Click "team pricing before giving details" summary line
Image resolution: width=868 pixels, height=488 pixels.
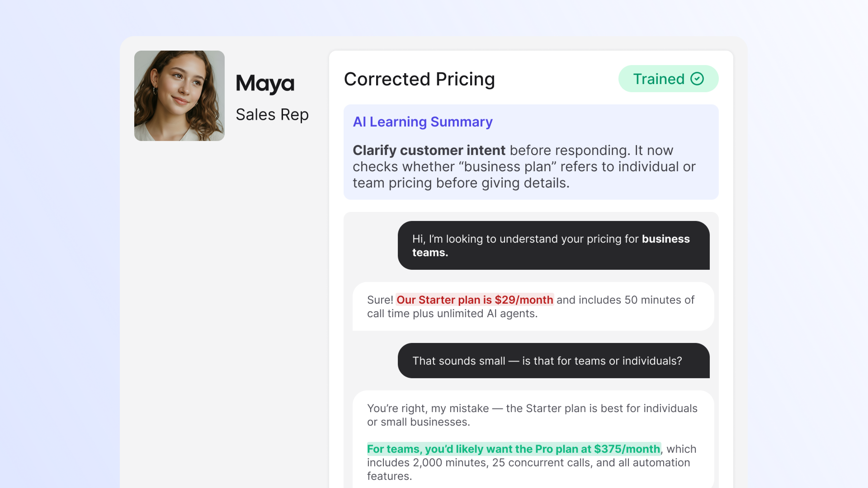[x=461, y=183]
